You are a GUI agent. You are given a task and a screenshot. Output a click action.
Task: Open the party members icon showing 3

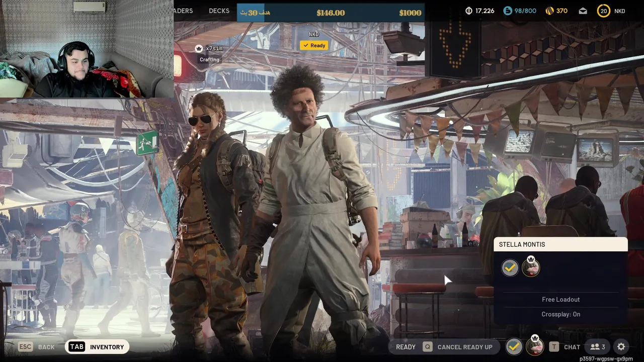[598, 347]
